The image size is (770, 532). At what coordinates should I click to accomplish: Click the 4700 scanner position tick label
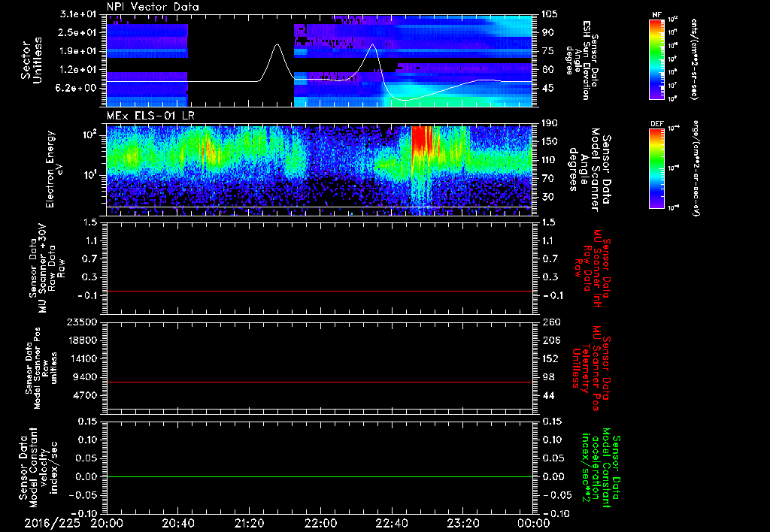86,395
